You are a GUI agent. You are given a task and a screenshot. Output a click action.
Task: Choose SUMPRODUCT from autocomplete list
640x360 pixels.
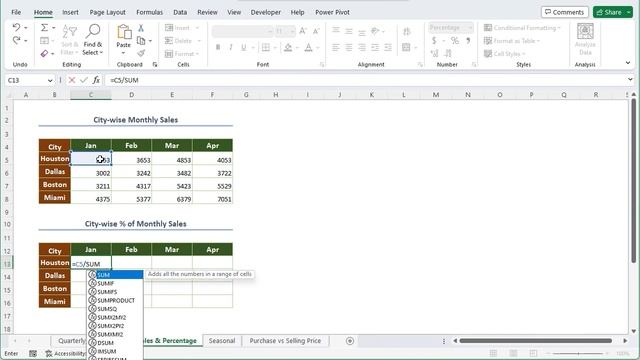[116, 300]
